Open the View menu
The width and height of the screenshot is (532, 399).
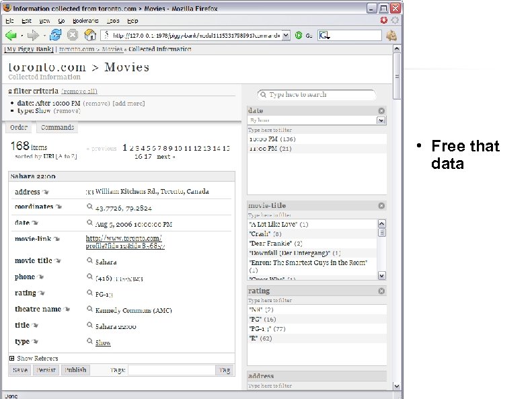click(x=44, y=21)
